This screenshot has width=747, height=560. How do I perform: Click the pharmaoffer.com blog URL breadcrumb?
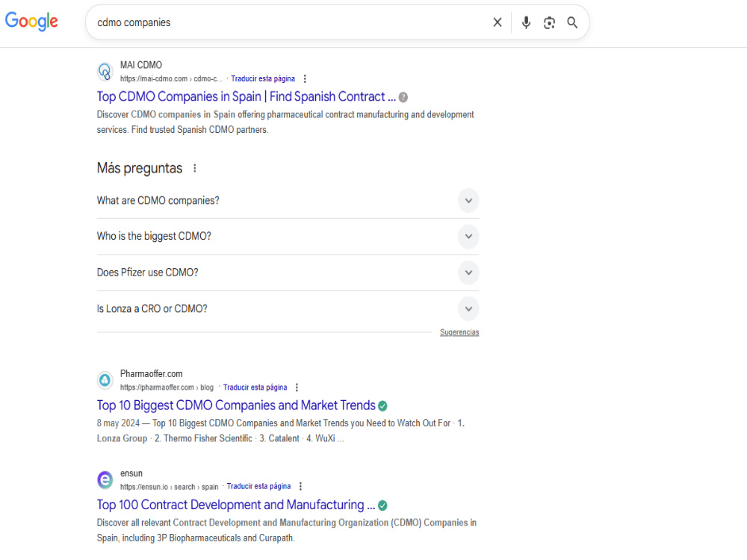coord(167,387)
